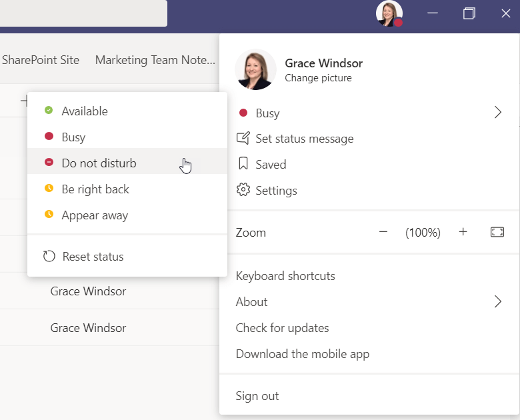The height and width of the screenshot is (420, 520).
Task: Click the Change picture link
Action: [318, 78]
